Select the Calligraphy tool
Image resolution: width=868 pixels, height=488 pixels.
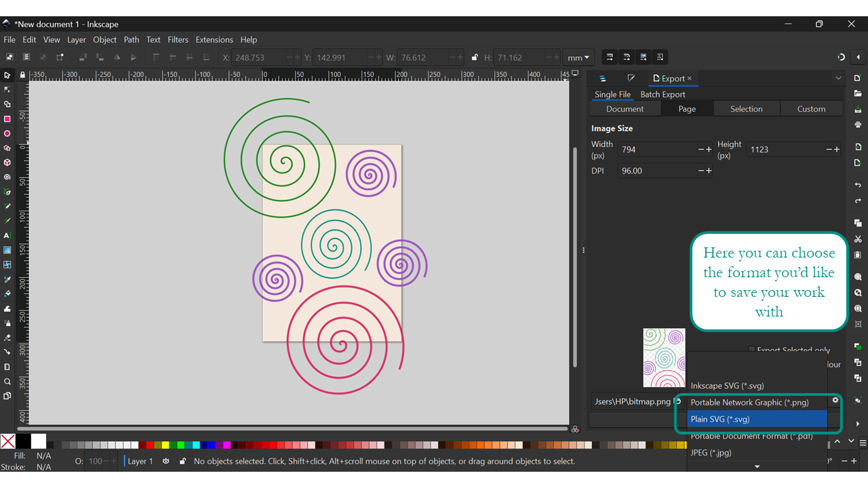click(7, 221)
